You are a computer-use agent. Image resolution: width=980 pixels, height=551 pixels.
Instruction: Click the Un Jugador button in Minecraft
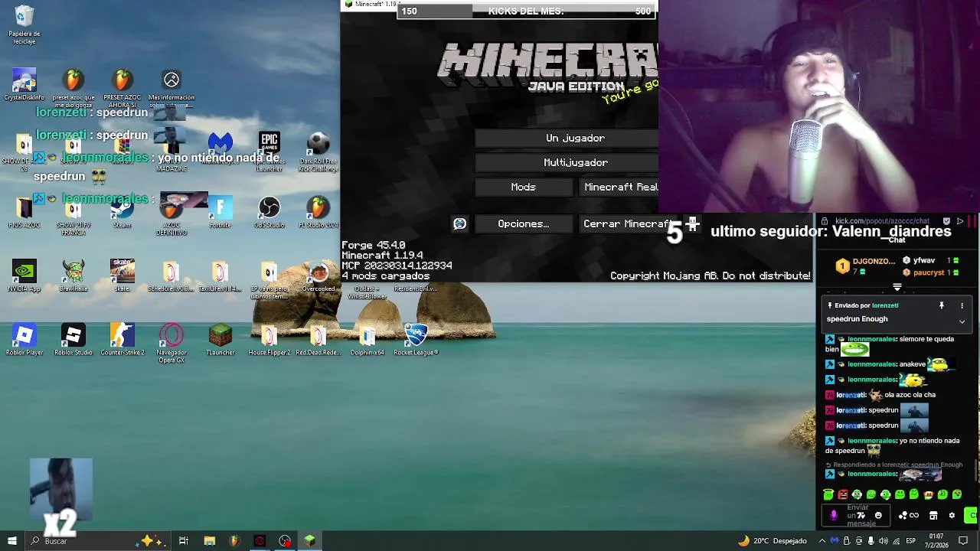[x=567, y=138]
